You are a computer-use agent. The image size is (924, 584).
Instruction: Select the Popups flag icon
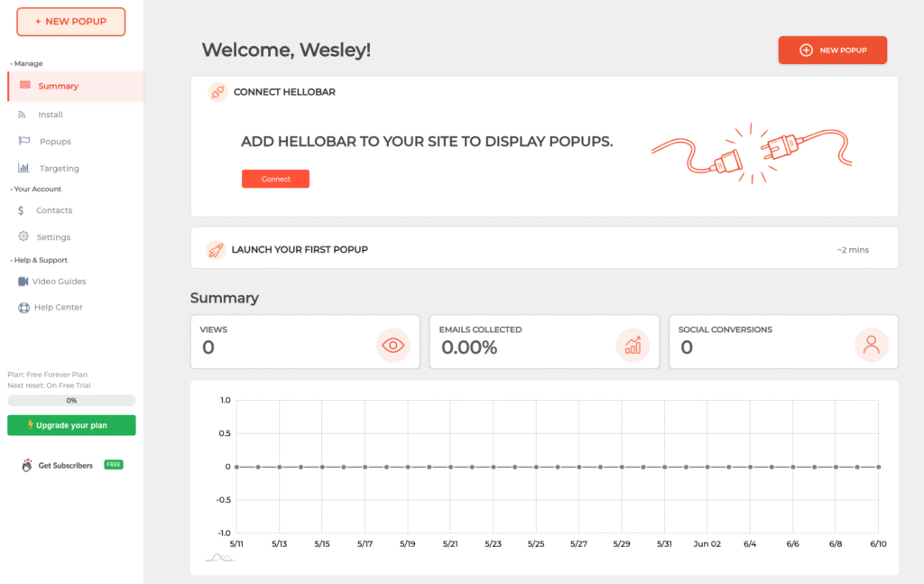24,141
